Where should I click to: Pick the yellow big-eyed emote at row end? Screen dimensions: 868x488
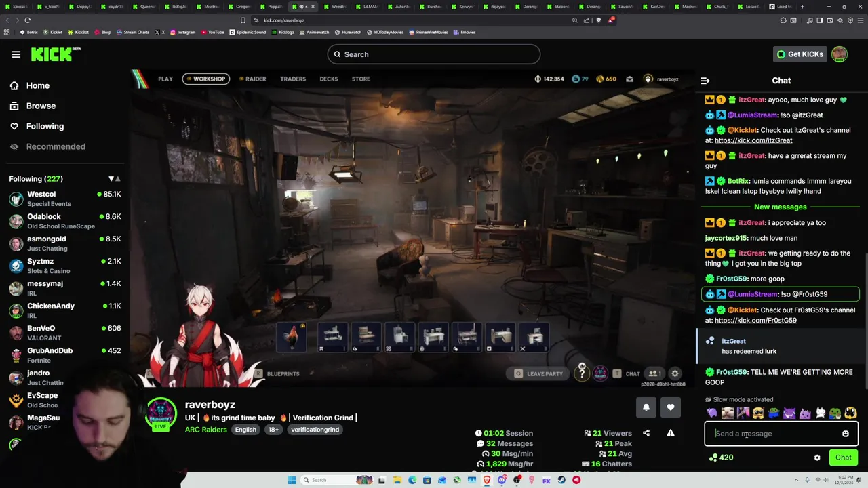coord(851,413)
